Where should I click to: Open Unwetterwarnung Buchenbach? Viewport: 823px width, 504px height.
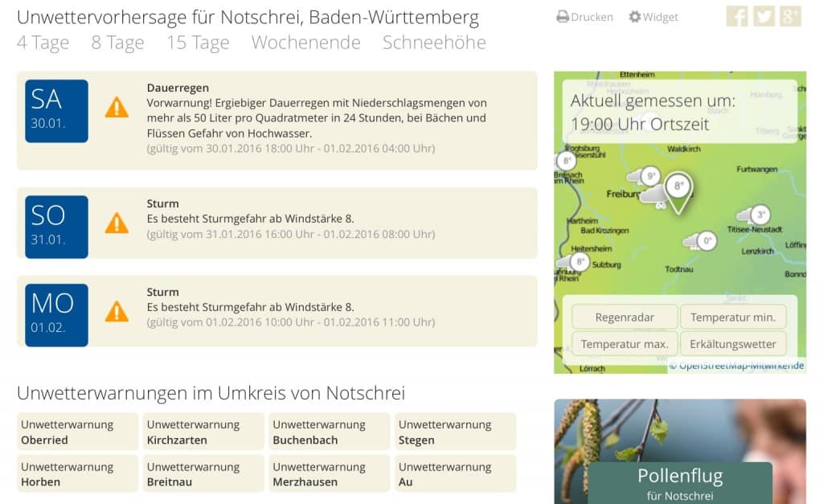tap(330, 432)
